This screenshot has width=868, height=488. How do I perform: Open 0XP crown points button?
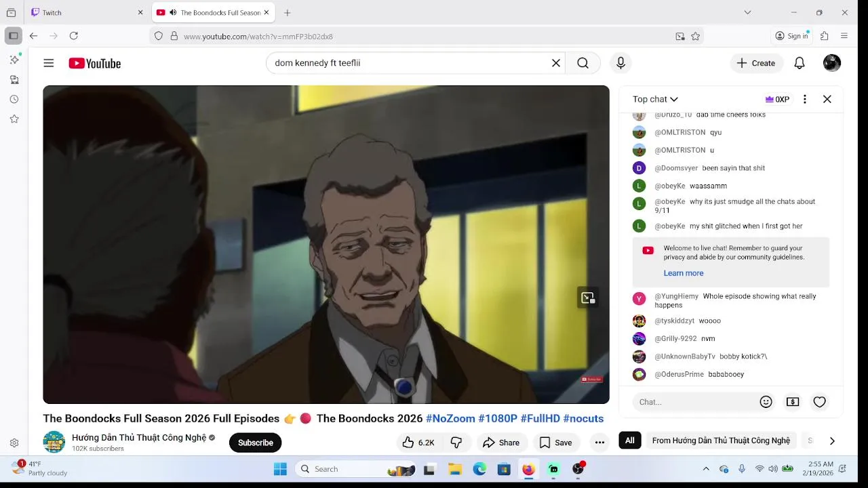pyautogui.click(x=777, y=99)
